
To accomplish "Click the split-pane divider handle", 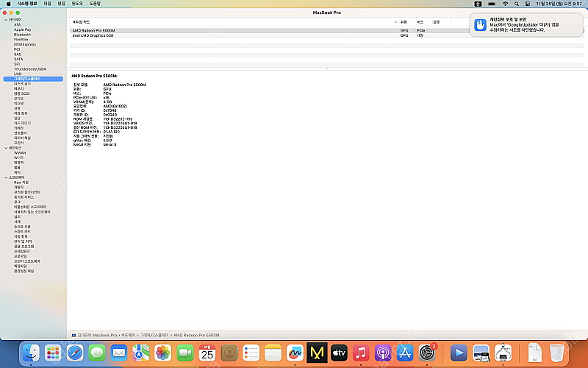I will pyautogui.click(x=327, y=68).
